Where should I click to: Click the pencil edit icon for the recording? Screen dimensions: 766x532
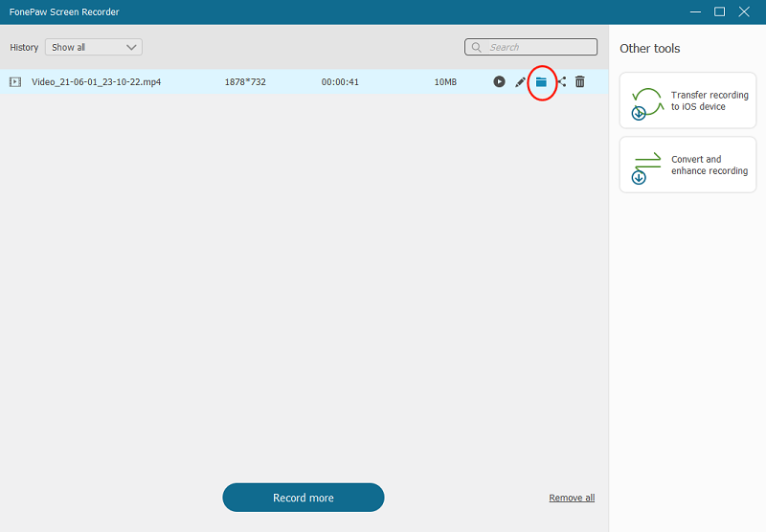click(520, 82)
